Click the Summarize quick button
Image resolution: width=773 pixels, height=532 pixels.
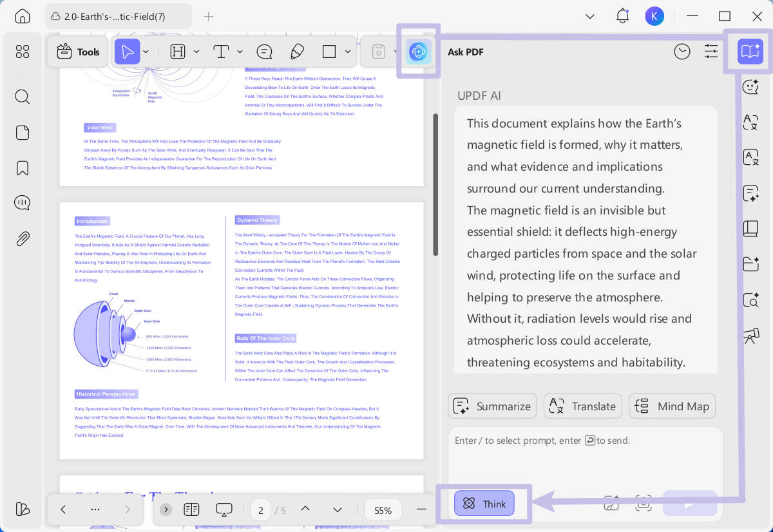pyautogui.click(x=493, y=406)
